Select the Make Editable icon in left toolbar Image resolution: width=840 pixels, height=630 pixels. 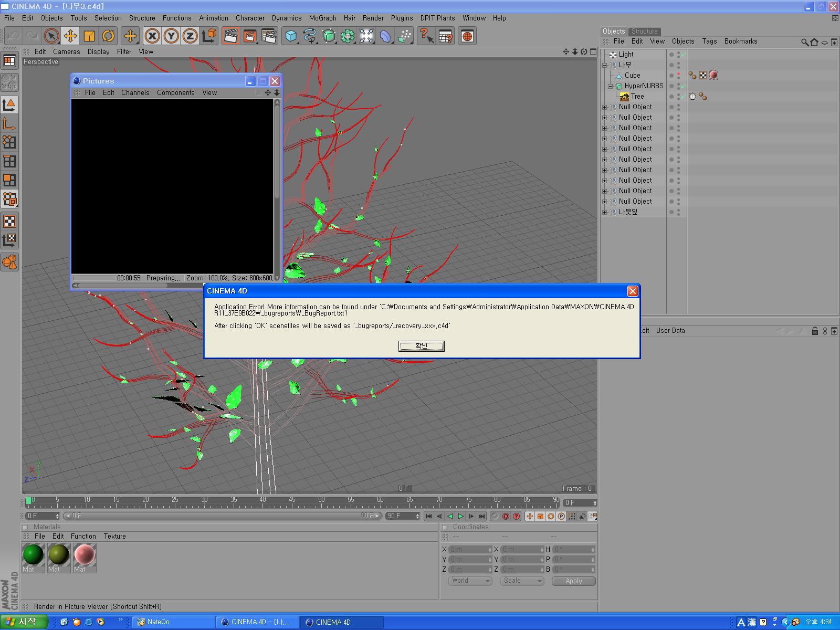click(9, 82)
